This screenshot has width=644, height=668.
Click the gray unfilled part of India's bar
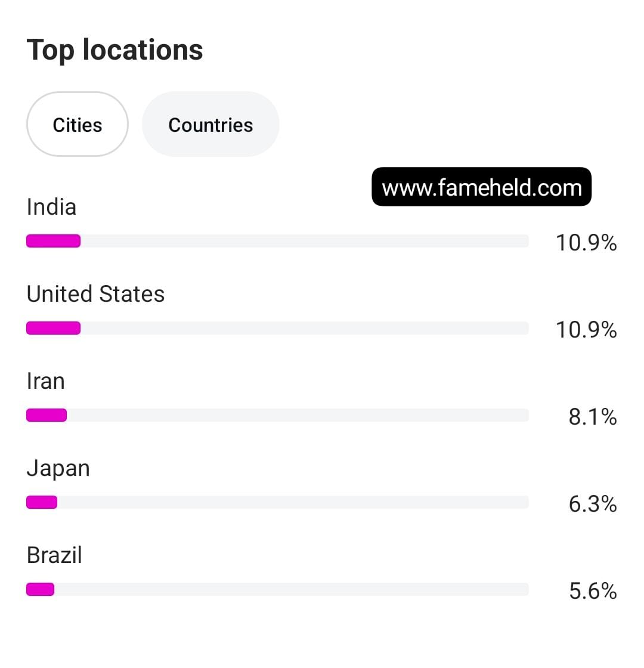click(304, 241)
